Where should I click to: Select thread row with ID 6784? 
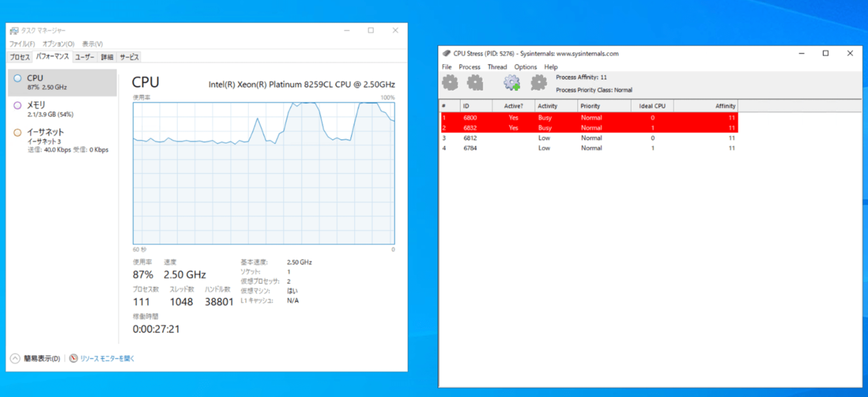[589, 148]
